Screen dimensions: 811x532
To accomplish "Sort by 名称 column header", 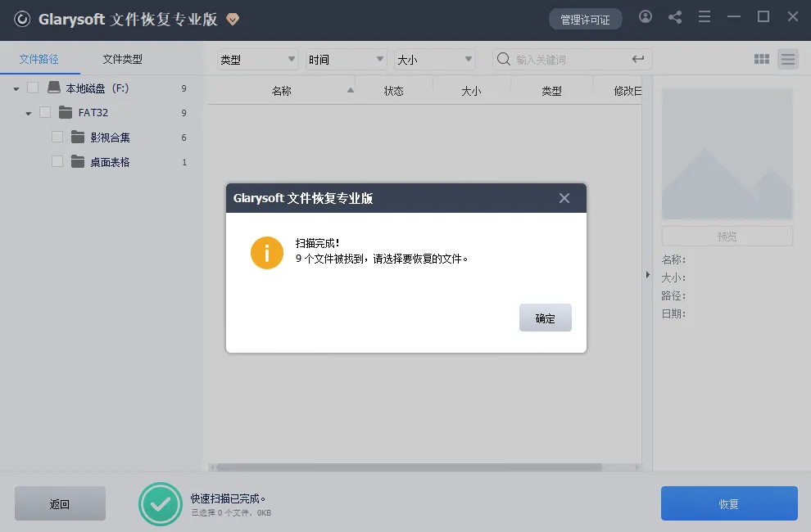I will click(x=281, y=91).
